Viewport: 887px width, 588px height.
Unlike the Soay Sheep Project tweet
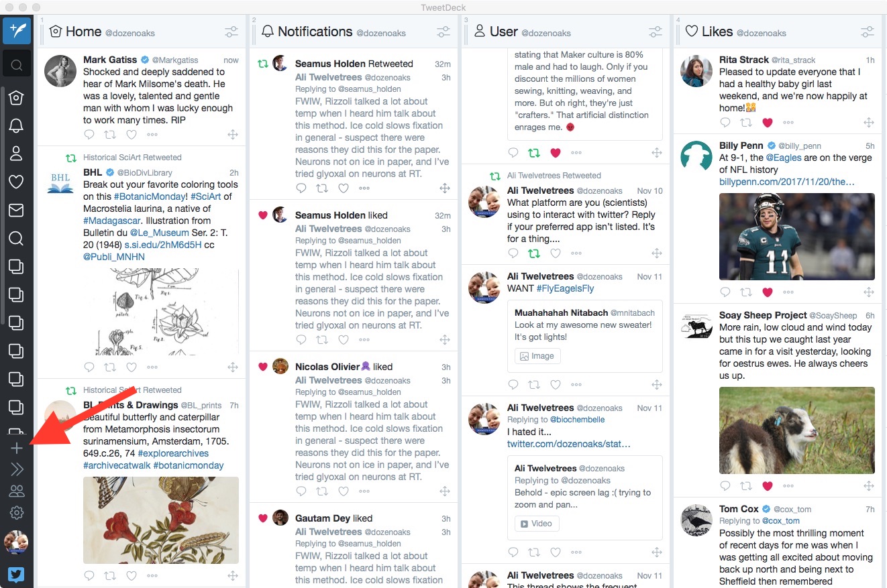768,485
